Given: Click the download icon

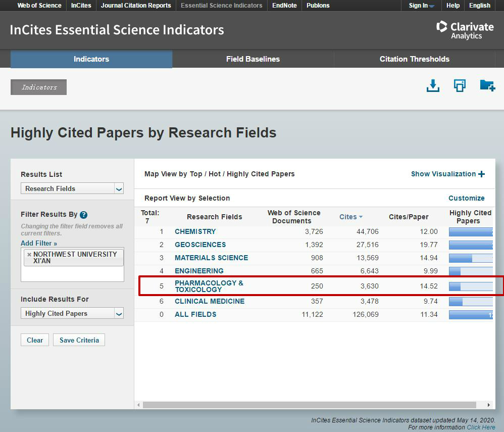Looking at the screenshot, I should [x=433, y=86].
